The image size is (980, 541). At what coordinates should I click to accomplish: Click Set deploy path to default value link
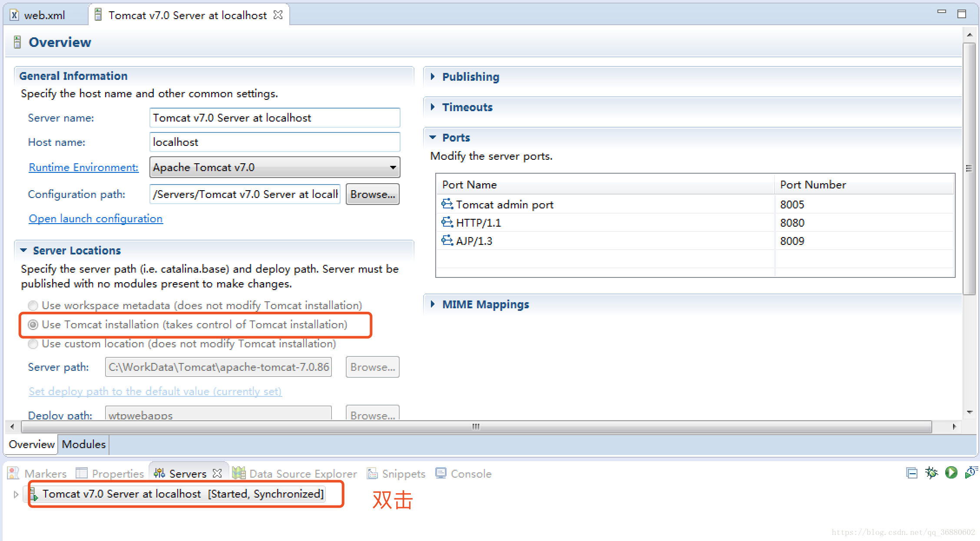155,391
